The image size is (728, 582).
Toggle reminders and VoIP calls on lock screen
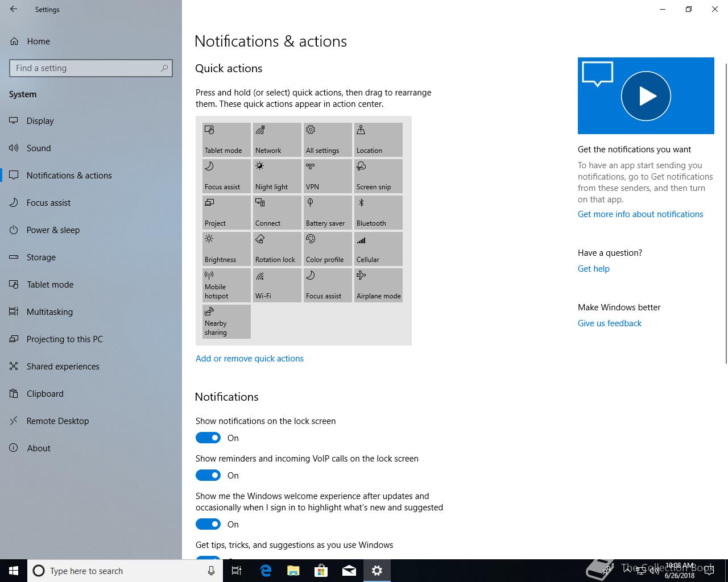click(208, 475)
